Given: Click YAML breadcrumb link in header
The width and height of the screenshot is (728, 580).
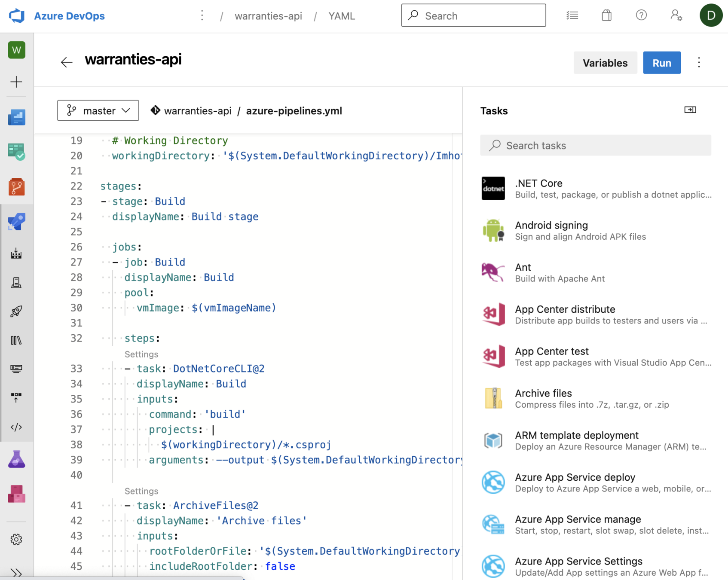Looking at the screenshot, I should pyautogui.click(x=342, y=16).
